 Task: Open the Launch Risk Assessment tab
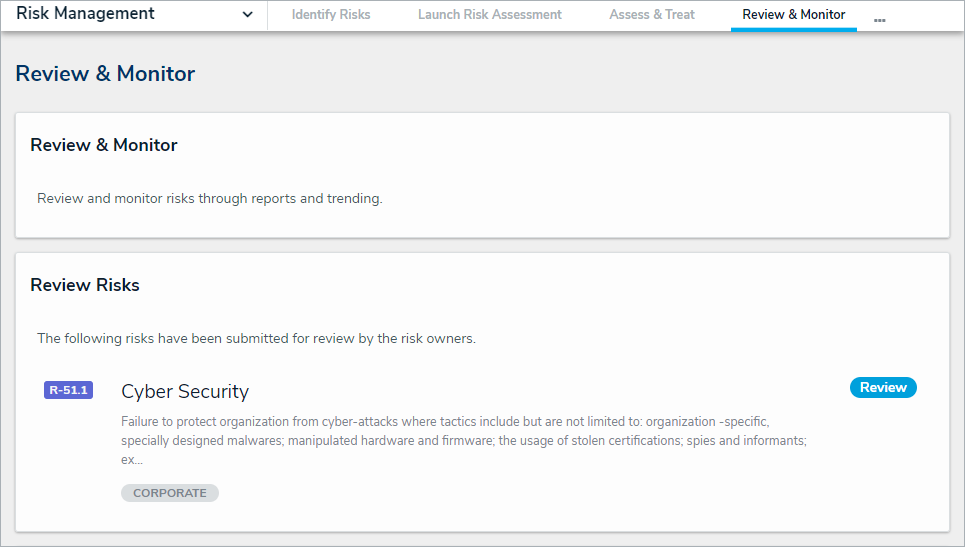490,15
